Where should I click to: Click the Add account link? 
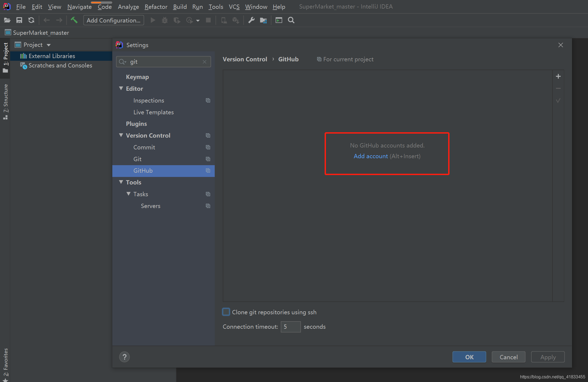pos(371,156)
